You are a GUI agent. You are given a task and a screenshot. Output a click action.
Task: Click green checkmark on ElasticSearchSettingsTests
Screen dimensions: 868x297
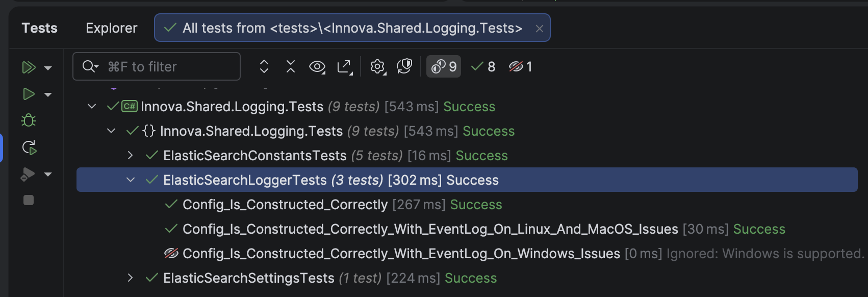point(151,278)
